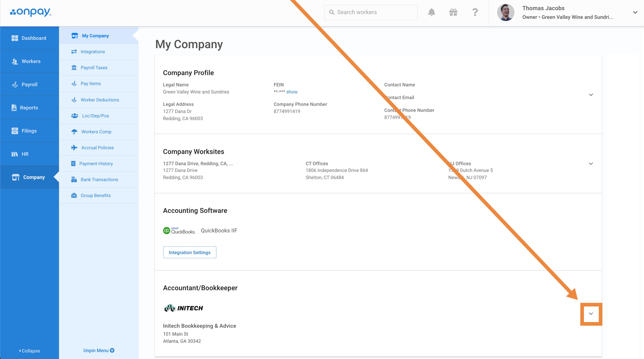The image size is (644, 359).
Task: Open the Workers menu
Action: (x=29, y=61)
